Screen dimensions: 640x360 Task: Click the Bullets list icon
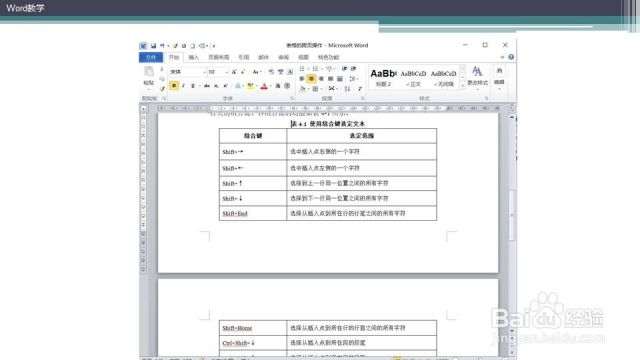coord(302,69)
